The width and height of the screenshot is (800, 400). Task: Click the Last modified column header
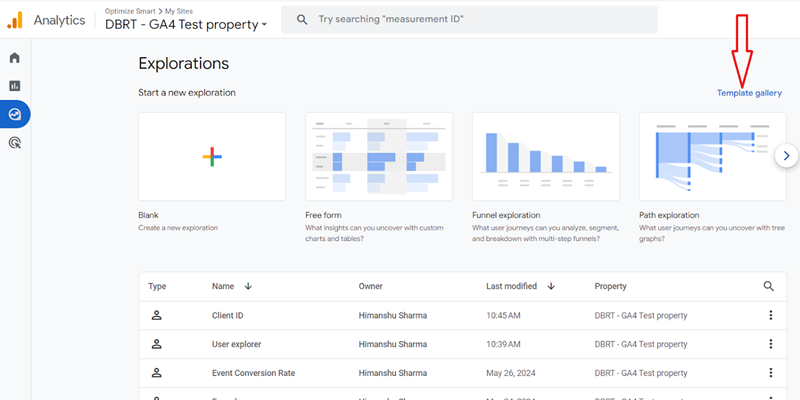pos(511,286)
